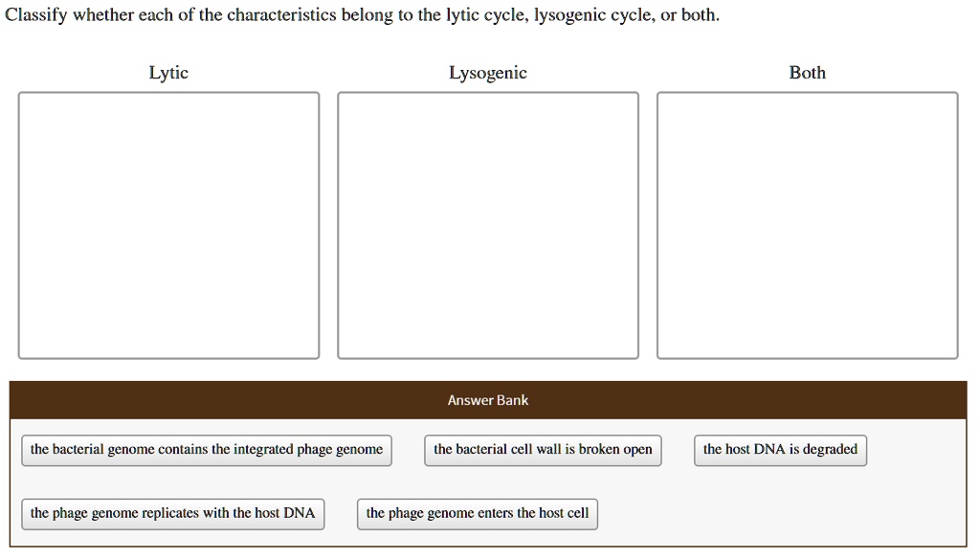Click the empty Lysogenic drop zone center
Viewport: 980px width, 560px height.
point(487,225)
